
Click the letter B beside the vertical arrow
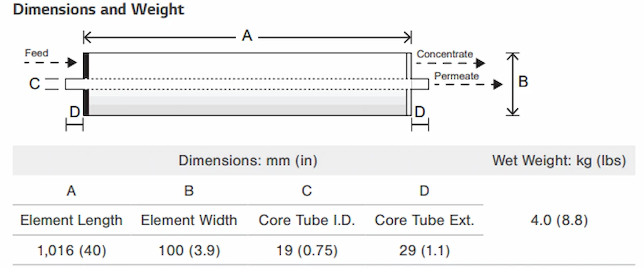(x=523, y=82)
